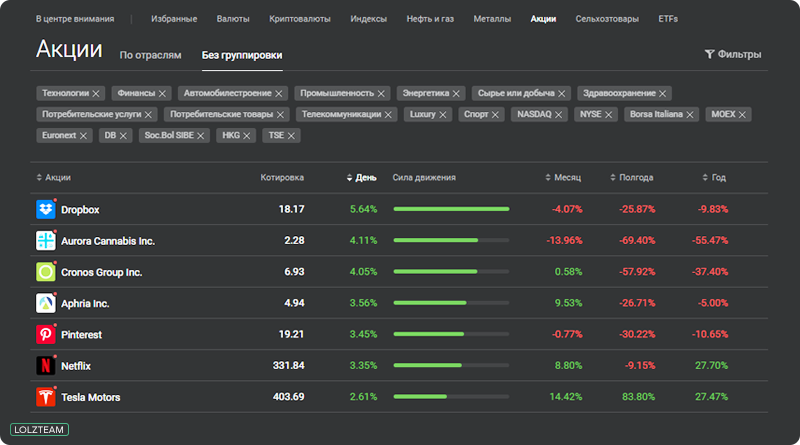Remove the Luxury filter tag
The height and width of the screenshot is (445, 800).
[x=443, y=115]
